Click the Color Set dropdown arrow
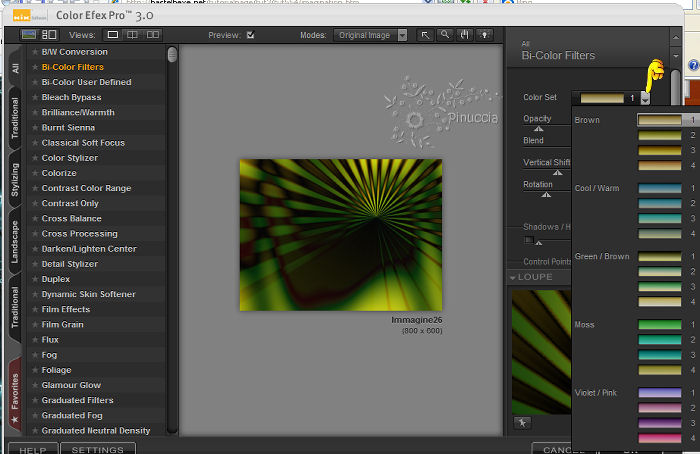Screen dimensions: 700x454 coord(646,98)
